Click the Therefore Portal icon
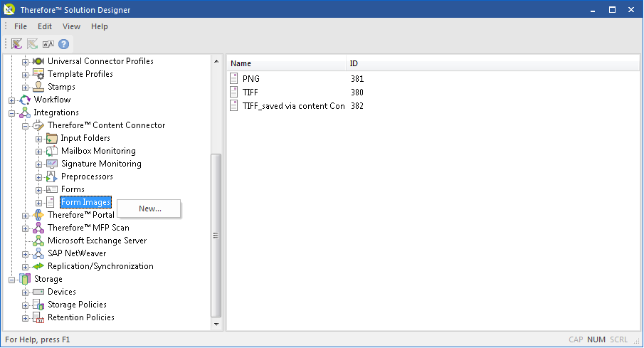644x348 pixels. (38, 215)
